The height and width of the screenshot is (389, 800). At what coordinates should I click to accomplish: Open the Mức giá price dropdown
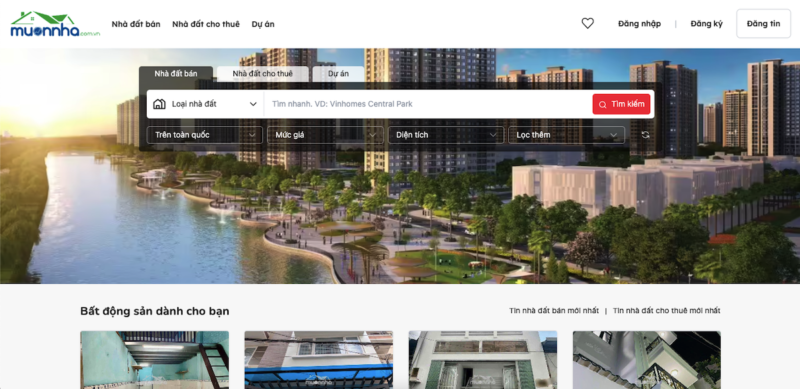pos(326,135)
